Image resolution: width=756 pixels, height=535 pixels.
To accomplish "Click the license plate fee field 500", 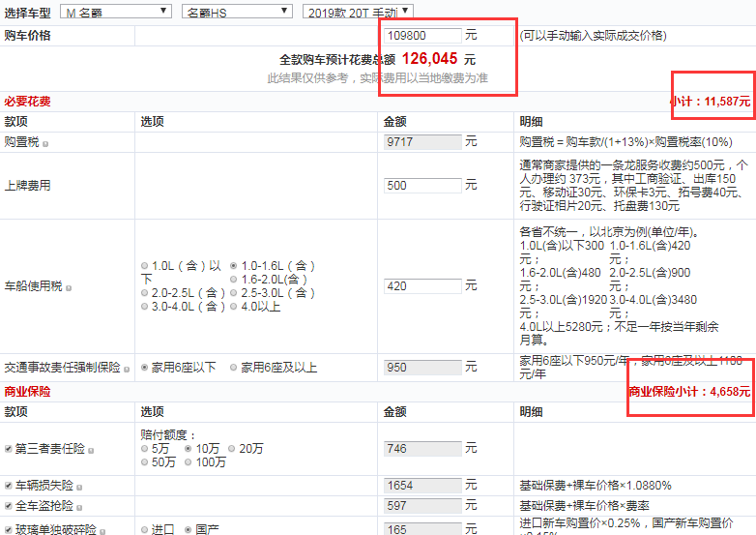I will coord(422,186).
